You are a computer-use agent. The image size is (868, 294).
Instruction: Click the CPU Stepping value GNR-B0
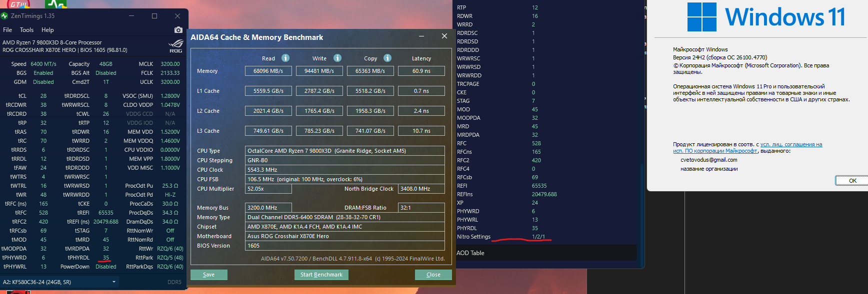point(345,160)
